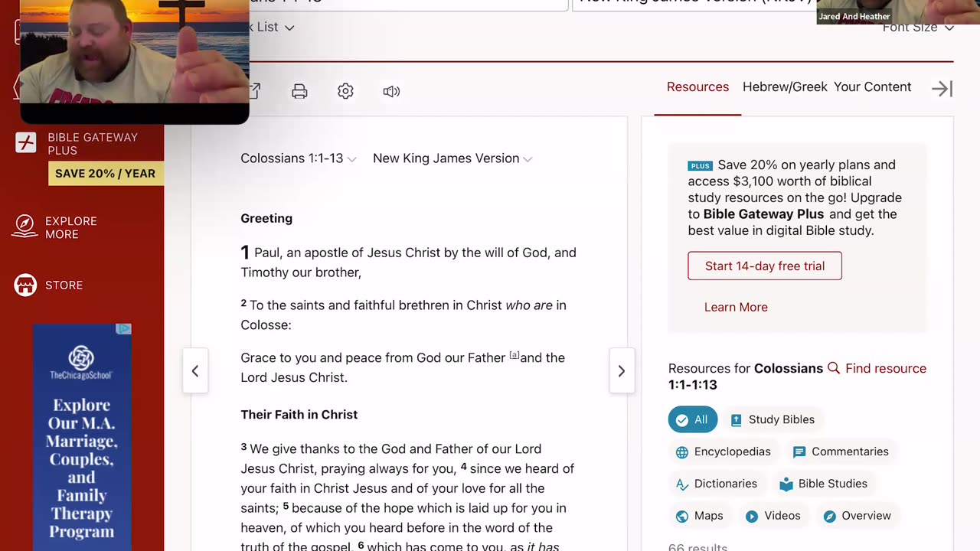Screen dimensions: 980x551
Task: Open the Font Size dropdown
Action: (919, 28)
